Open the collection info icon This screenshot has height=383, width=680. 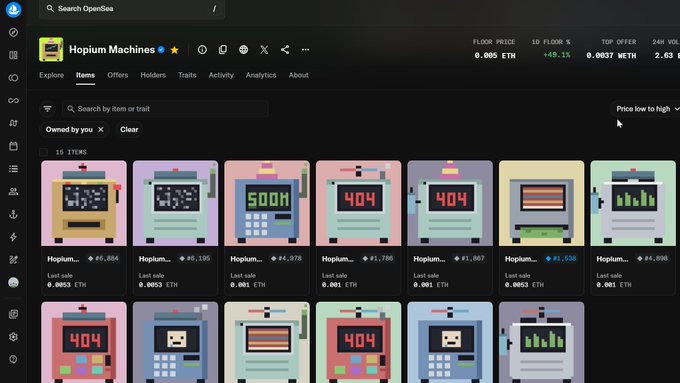(202, 49)
